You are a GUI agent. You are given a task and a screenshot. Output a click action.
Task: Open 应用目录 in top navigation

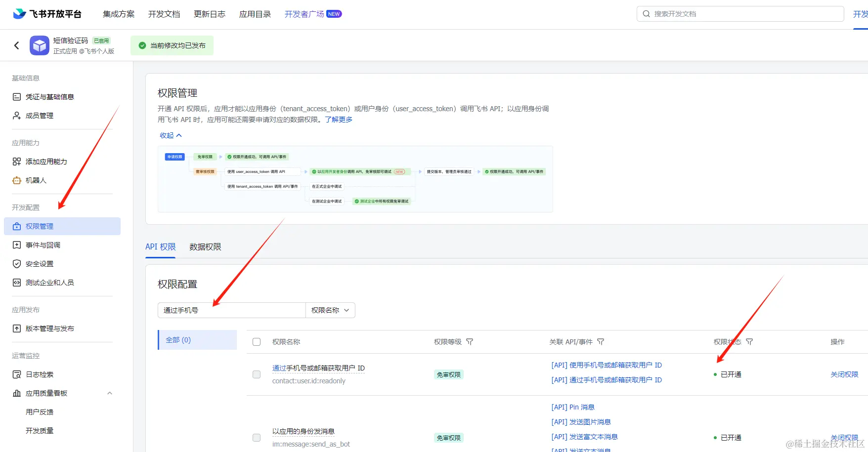(255, 14)
